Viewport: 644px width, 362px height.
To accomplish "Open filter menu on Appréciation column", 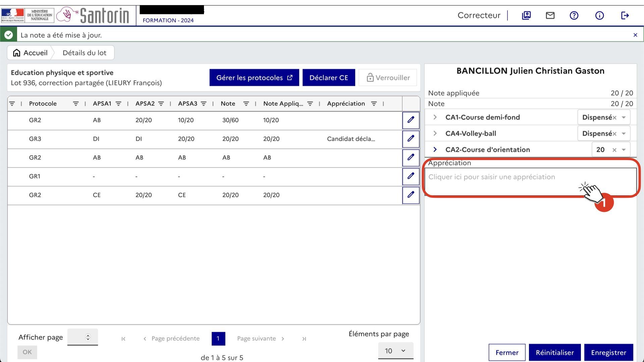I will (374, 104).
